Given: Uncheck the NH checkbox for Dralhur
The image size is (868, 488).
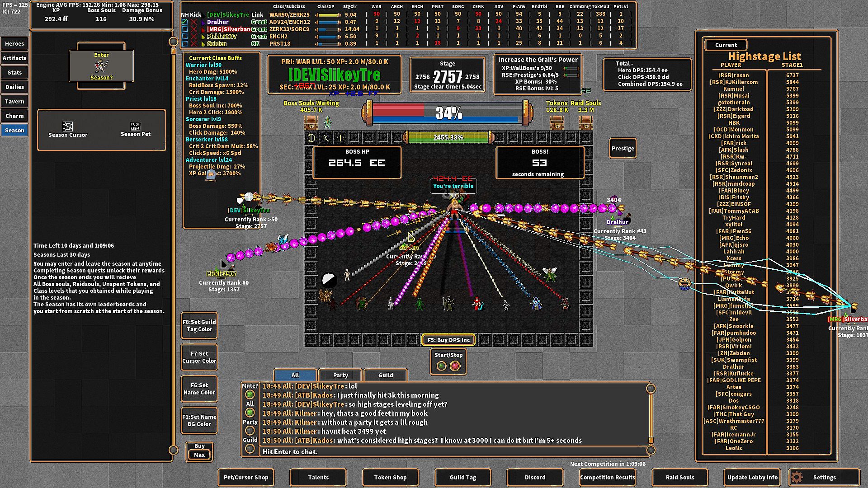Looking at the screenshot, I should pos(184,22).
